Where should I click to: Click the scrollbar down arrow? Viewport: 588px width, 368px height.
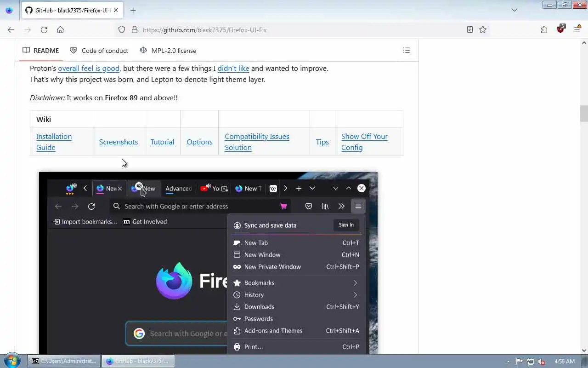pyautogui.click(x=584, y=350)
